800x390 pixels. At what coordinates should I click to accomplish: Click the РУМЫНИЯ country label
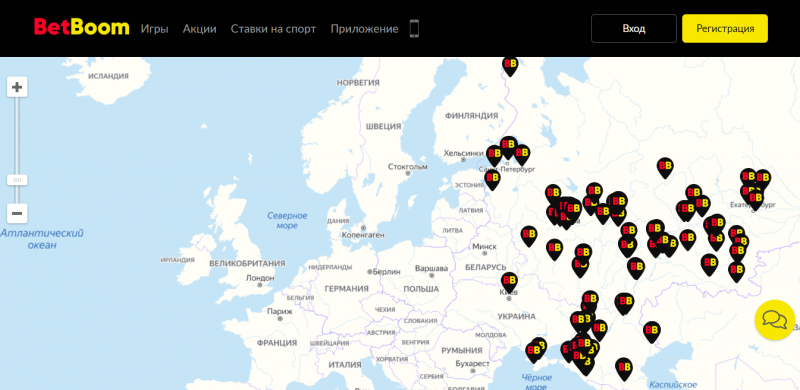click(462, 351)
